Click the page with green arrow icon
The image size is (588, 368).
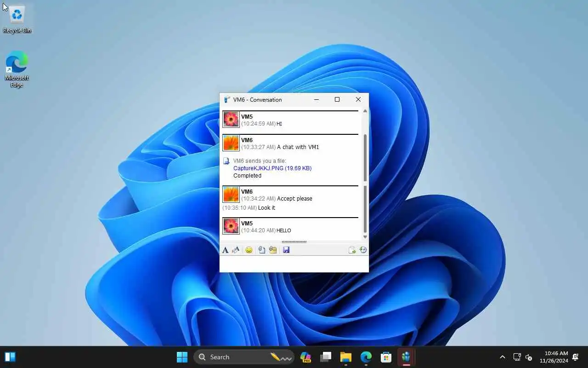352,250
